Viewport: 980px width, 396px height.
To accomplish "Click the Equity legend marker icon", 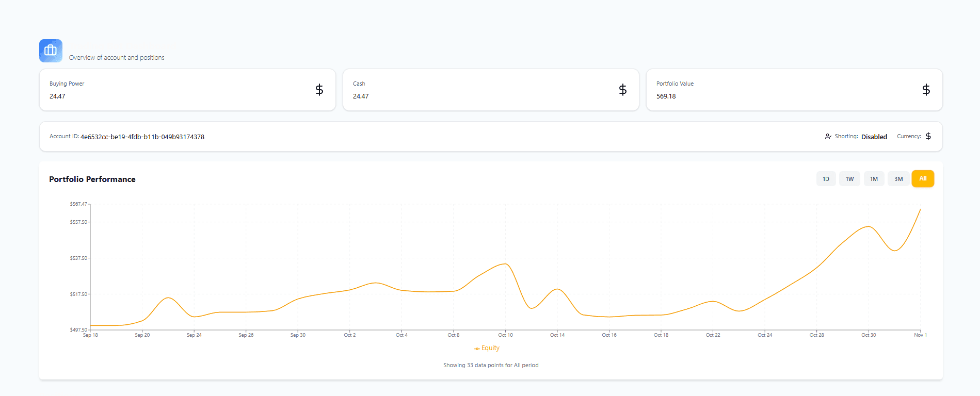I will pyautogui.click(x=477, y=349).
